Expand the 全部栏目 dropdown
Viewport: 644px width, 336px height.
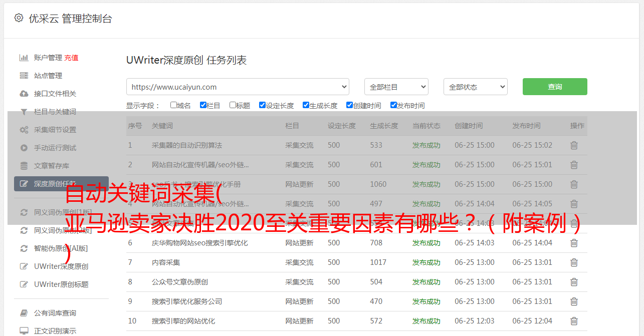pyautogui.click(x=396, y=87)
